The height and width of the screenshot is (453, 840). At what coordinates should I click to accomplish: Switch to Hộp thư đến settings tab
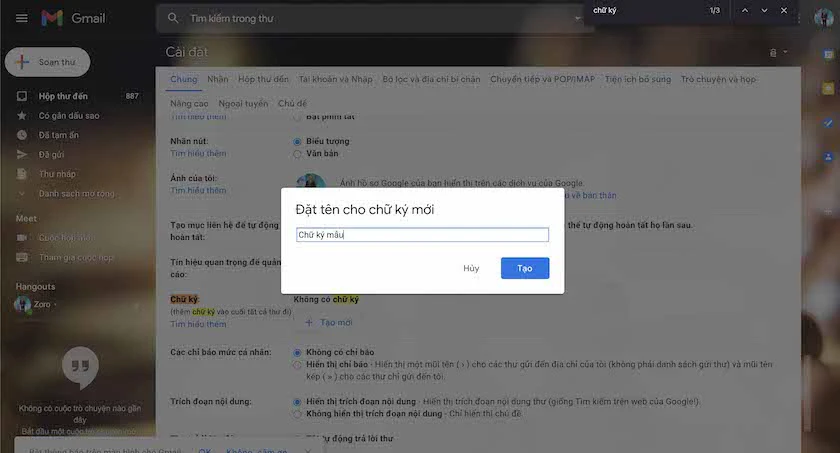coord(263,79)
